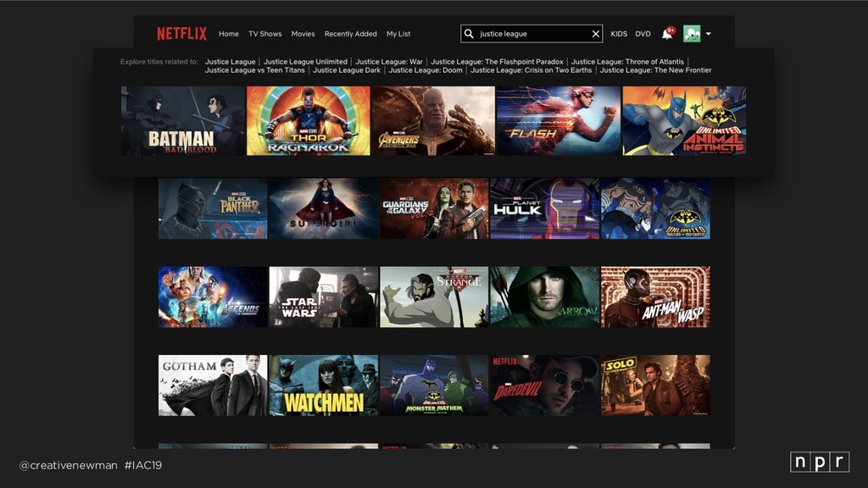The image size is (868, 488).
Task: Explore 'Justice League: War' related title
Action: [389, 62]
